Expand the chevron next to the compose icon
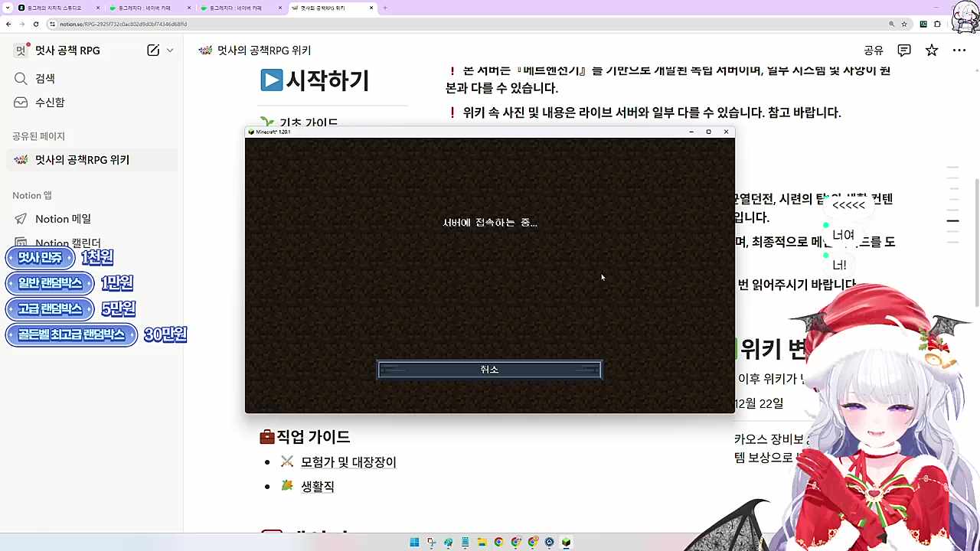Screen dimensions: 980x551 click(168, 51)
